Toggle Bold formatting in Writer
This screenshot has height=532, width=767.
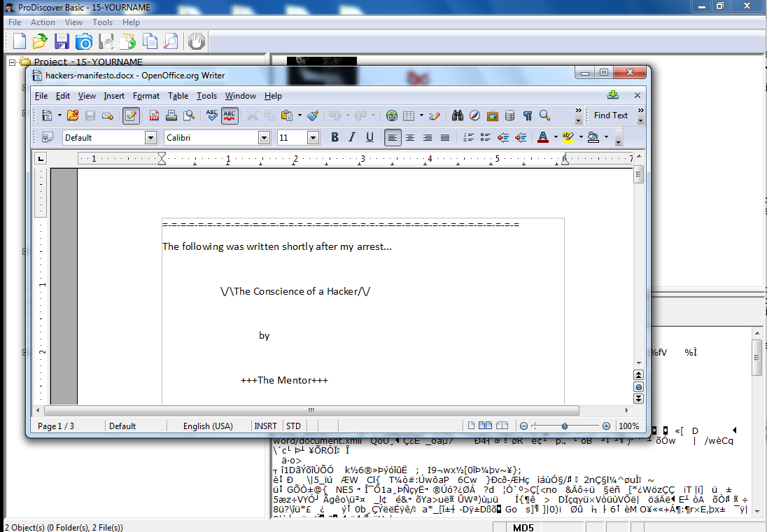[335, 137]
